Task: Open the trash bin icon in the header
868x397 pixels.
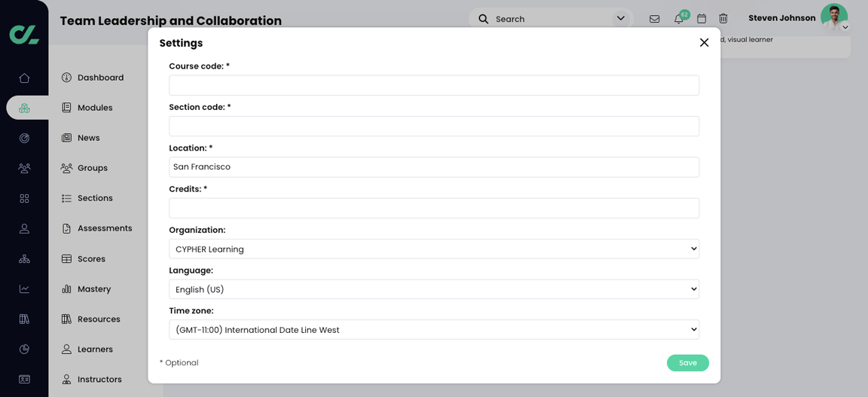Action: (x=723, y=19)
